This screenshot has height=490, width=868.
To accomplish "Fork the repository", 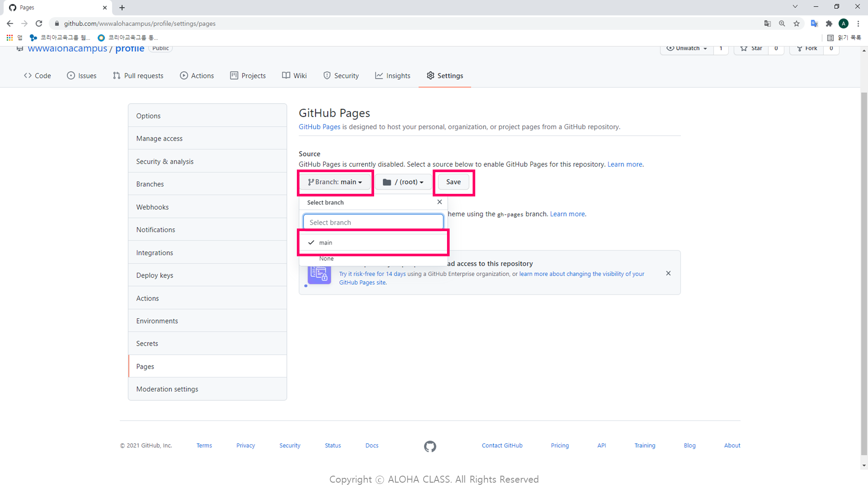I will point(806,49).
